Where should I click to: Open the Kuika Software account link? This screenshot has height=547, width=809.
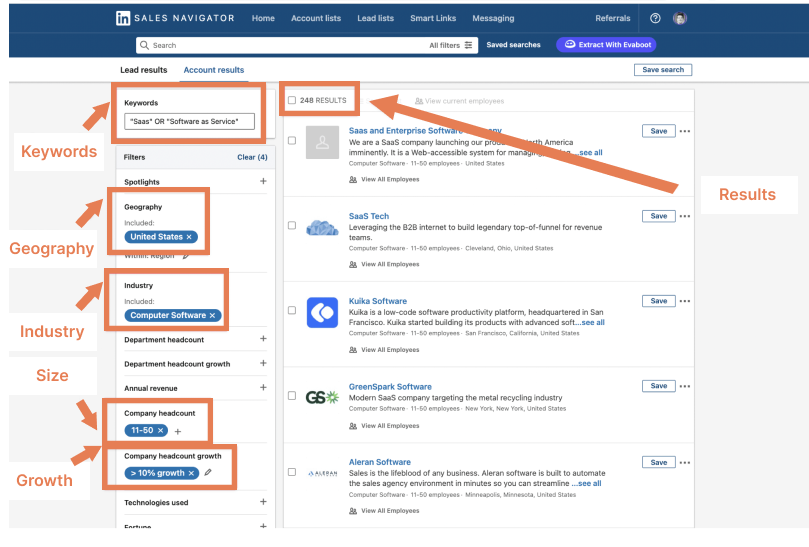click(378, 301)
